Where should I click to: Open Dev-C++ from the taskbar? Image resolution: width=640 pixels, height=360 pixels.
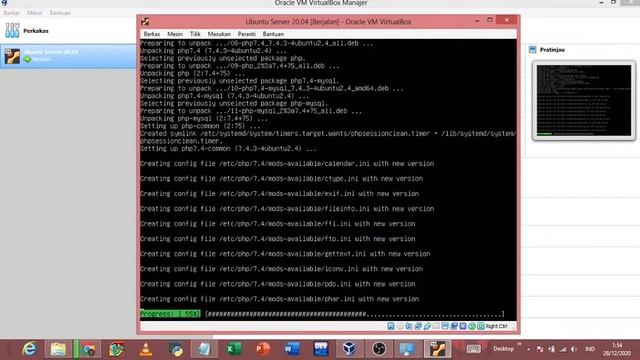coord(321,349)
